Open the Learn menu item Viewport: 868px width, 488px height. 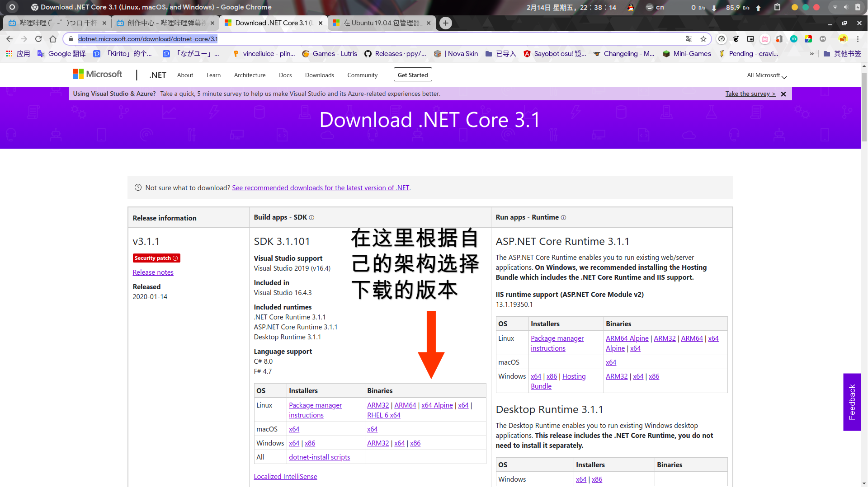tap(213, 75)
